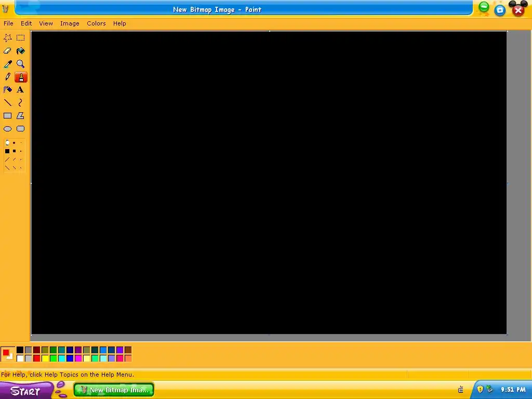Viewport: 532px width, 399px height.
Task: Open the Colors menu
Action: point(96,23)
